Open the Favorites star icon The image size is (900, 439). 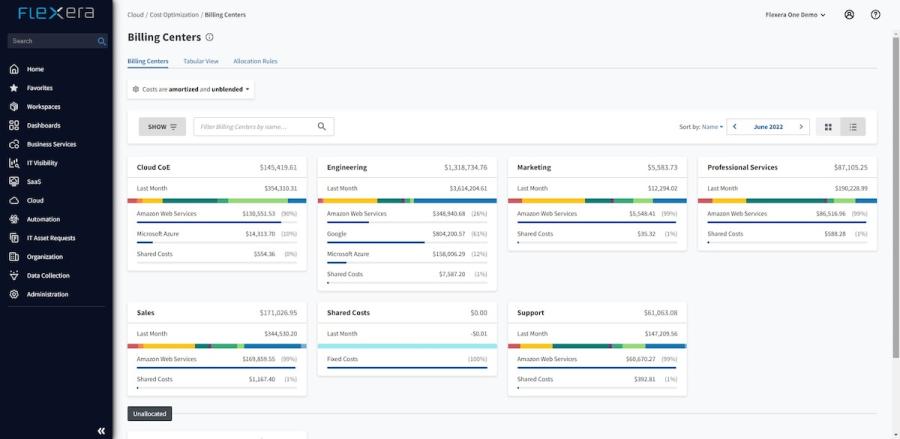pos(14,88)
